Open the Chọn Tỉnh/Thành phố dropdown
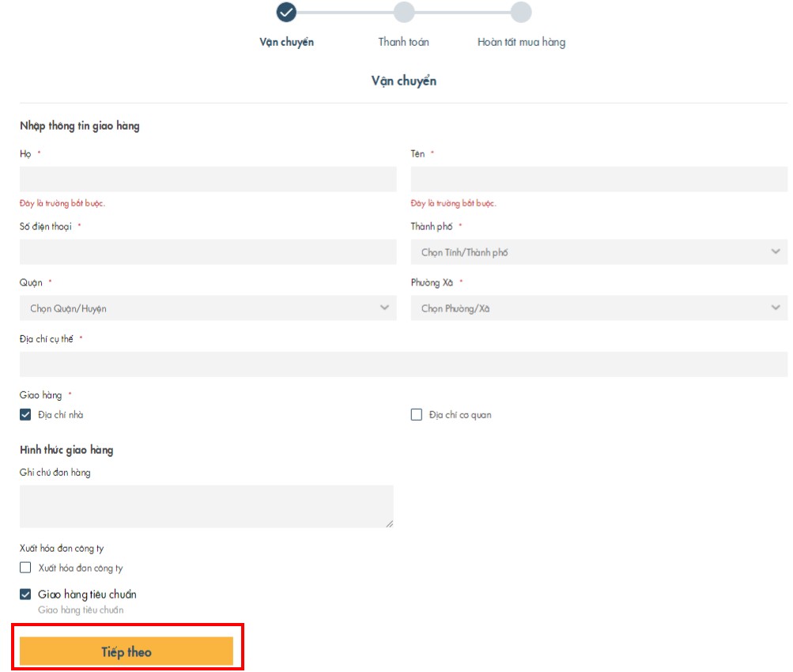793x672 pixels. point(599,252)
